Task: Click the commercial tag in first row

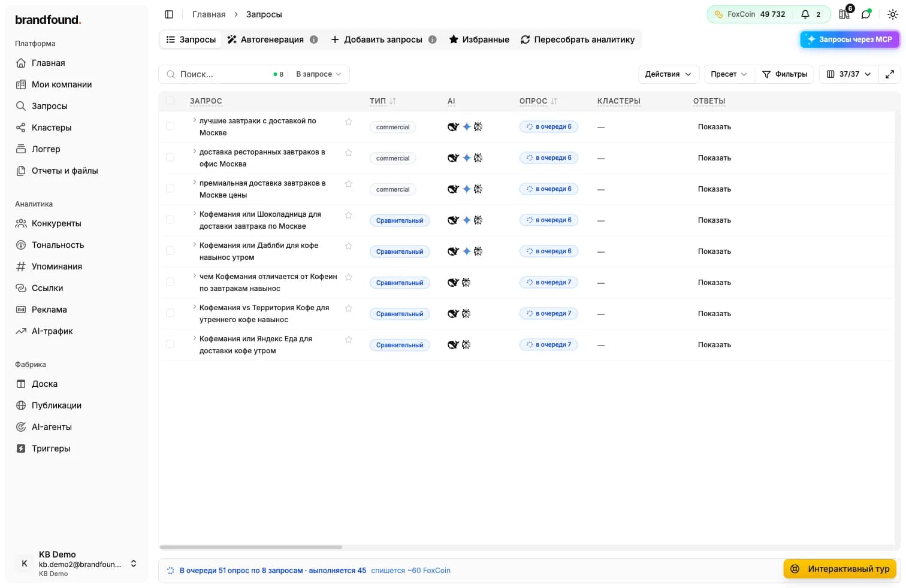Action: (x=392, y=127)
